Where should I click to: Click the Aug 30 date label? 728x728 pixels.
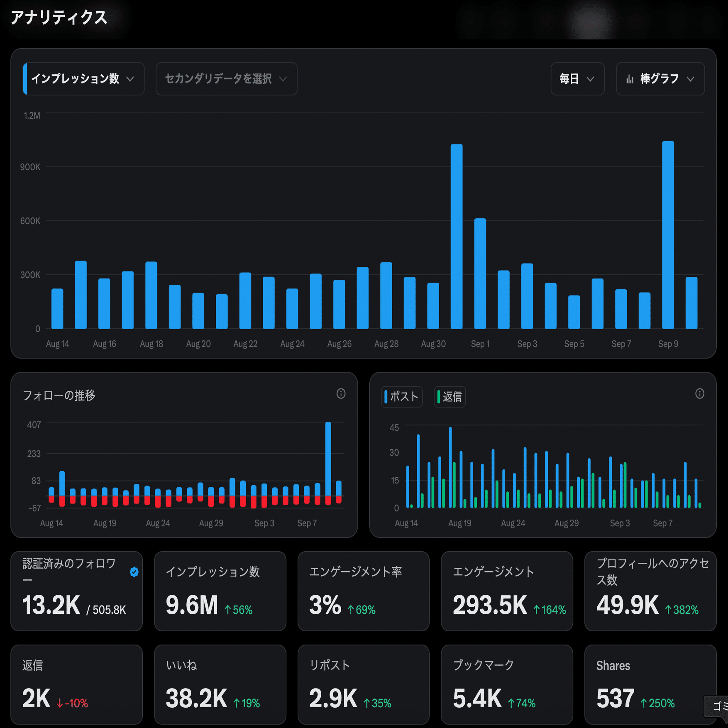433,344
